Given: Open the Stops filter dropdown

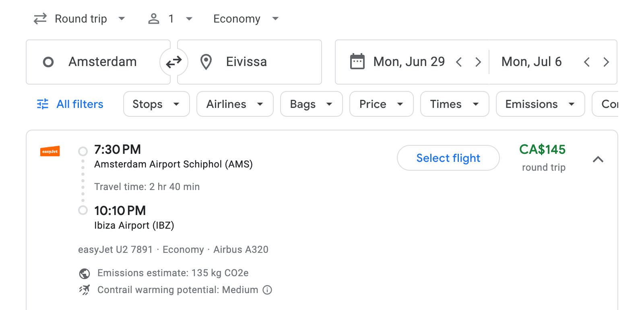Looking at the screenshot, I should click(156, 104).
